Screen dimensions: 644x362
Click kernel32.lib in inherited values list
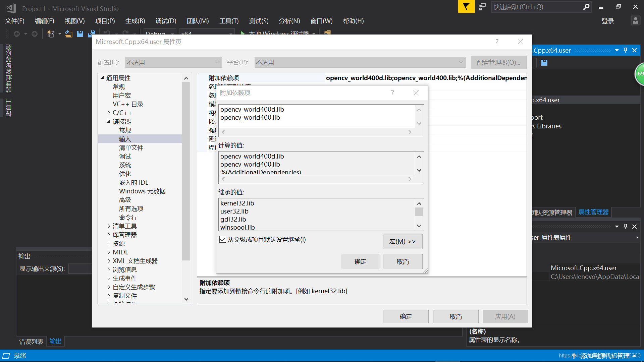pyautogui.click(x=237, y=203)
